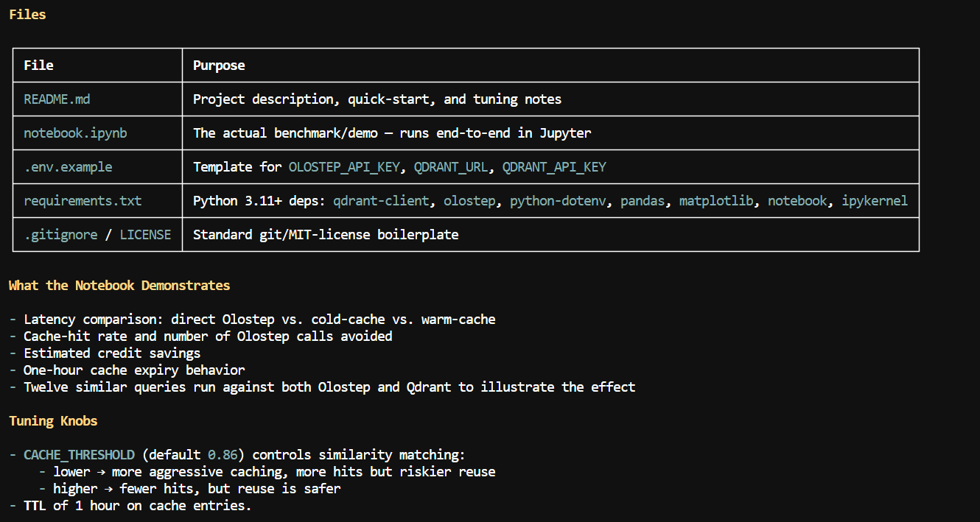This screenshot has height=522, width=980.
Task: Click the requirements.txt file cell
Action: pyautogui.click(x=83, y=201)
